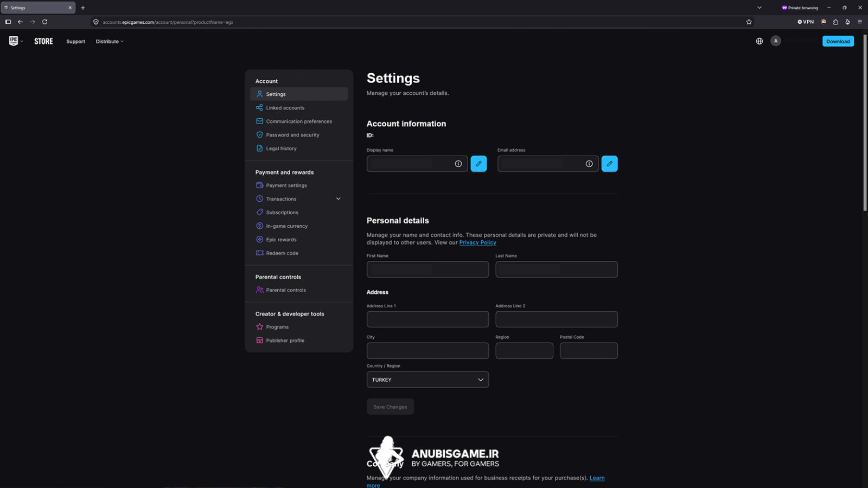
Task: Open a new browser tab
Action: pos(83,8)
